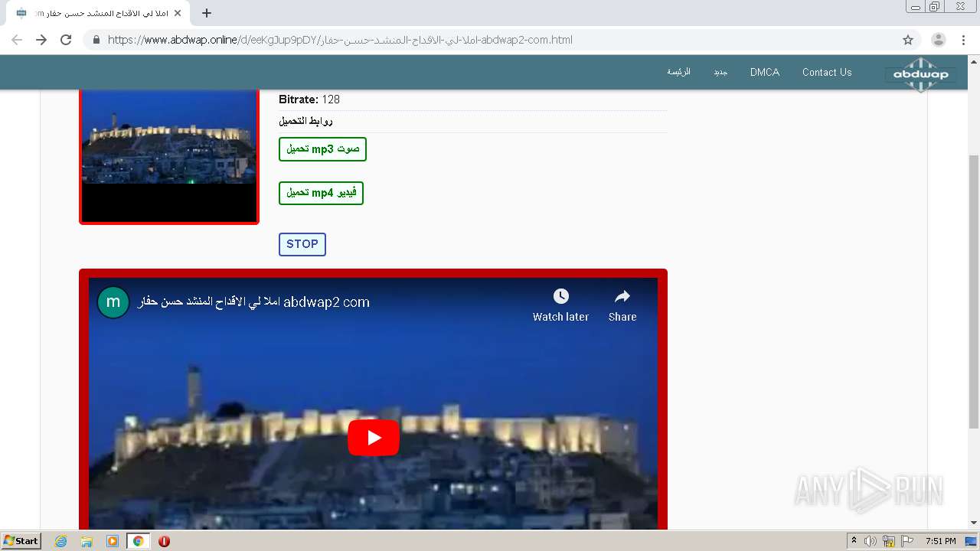The height and width of the screenshot is (551, 980).
Task: Bookmark this page with the star icon
Action: tap(908, 40)
